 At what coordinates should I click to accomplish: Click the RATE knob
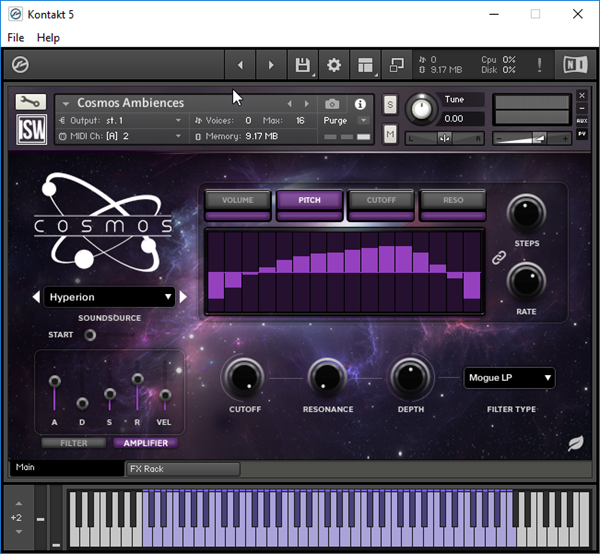[526, 282]
